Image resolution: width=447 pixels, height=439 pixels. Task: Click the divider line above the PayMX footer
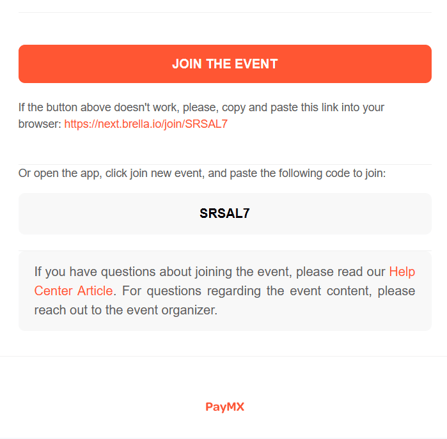[223, 356]
